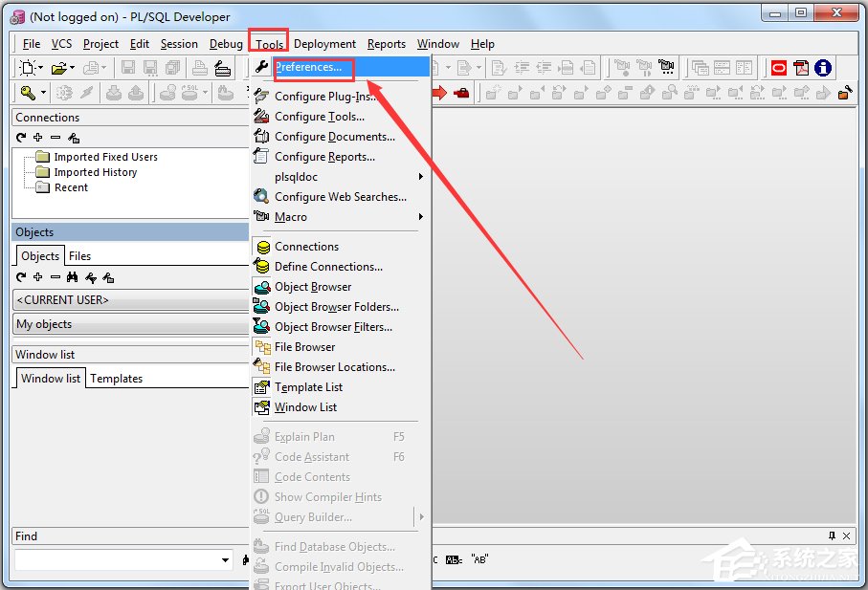868x590 pixels.
Task: Click the Print setup icon beside the printer
Action: (x=223, y=69)
